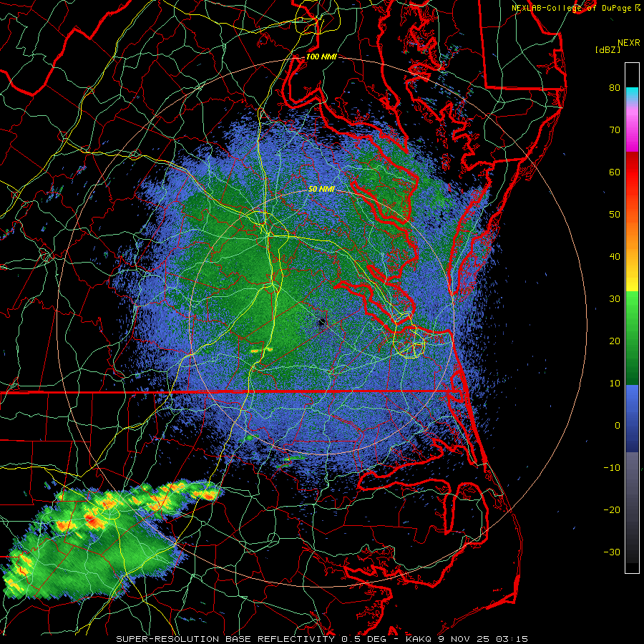
Task: Click the 20 value on the dBZ scale
Action: coord(615,341)
